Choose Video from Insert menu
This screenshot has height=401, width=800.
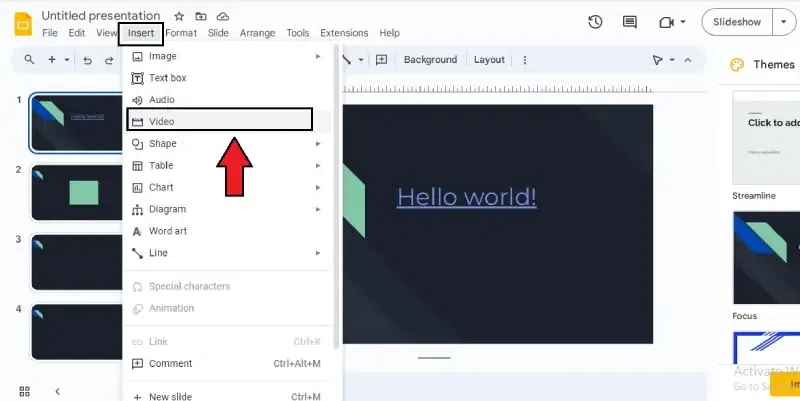click(x=228, y=122)
